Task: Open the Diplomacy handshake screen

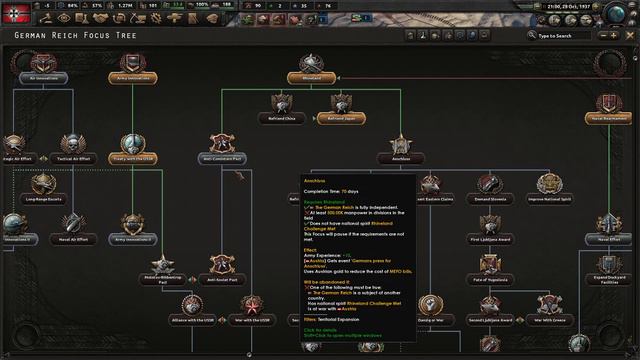Action: [100, 18]
